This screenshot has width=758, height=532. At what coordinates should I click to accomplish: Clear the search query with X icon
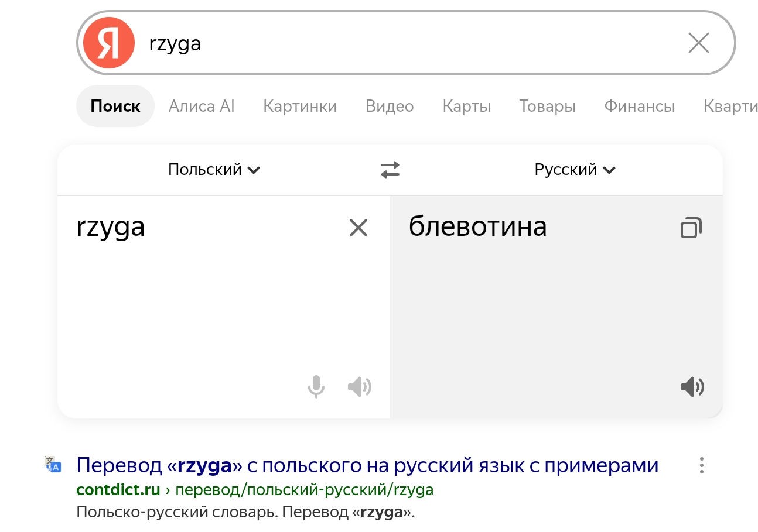click(x=698, y=43)
